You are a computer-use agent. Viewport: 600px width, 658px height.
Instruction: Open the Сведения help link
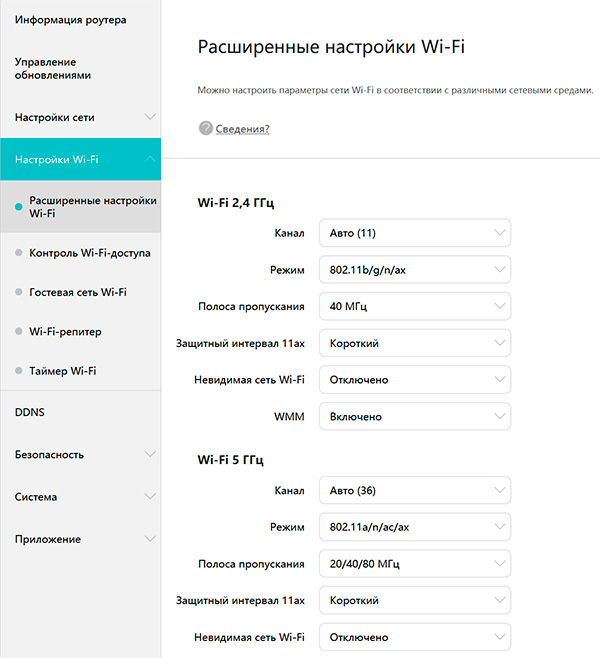243,128
